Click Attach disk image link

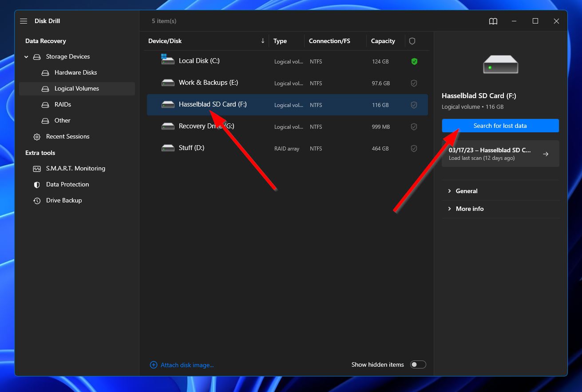pos(187,365)
